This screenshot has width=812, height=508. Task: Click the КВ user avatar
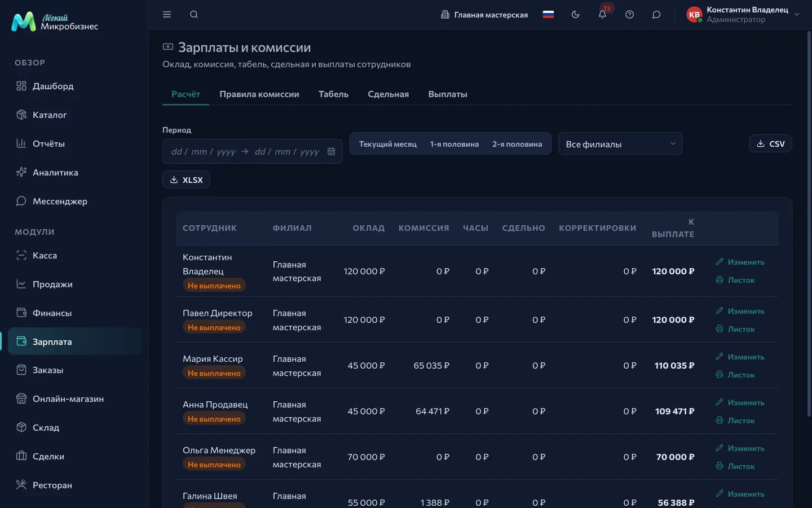click(694, 15)
